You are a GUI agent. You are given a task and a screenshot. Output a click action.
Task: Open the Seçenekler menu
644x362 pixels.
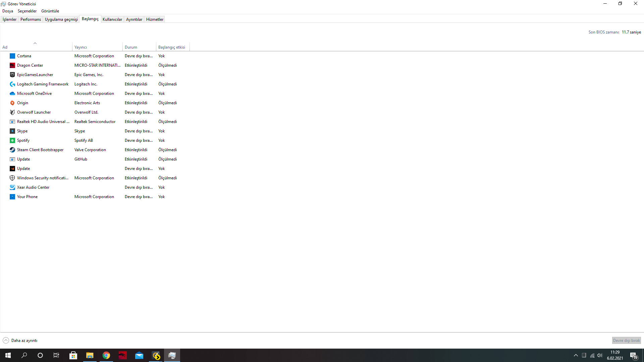tap(27, 11)
